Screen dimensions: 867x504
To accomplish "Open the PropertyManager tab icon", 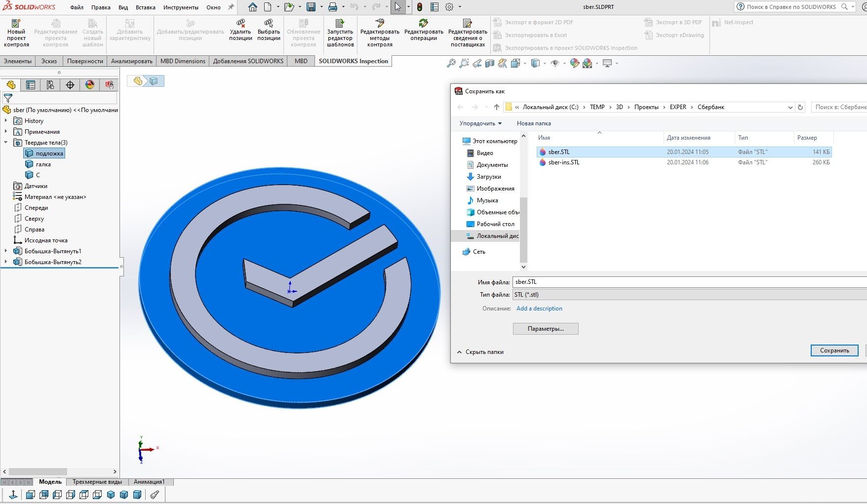I will tap(31, 85).
